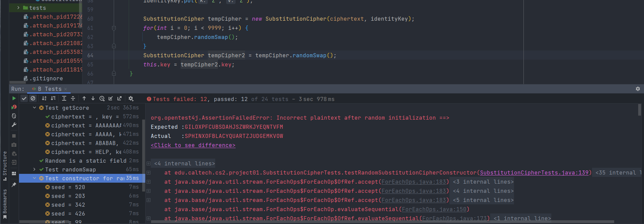Click Collapse All icon in test toolbar

pos(73,99)
